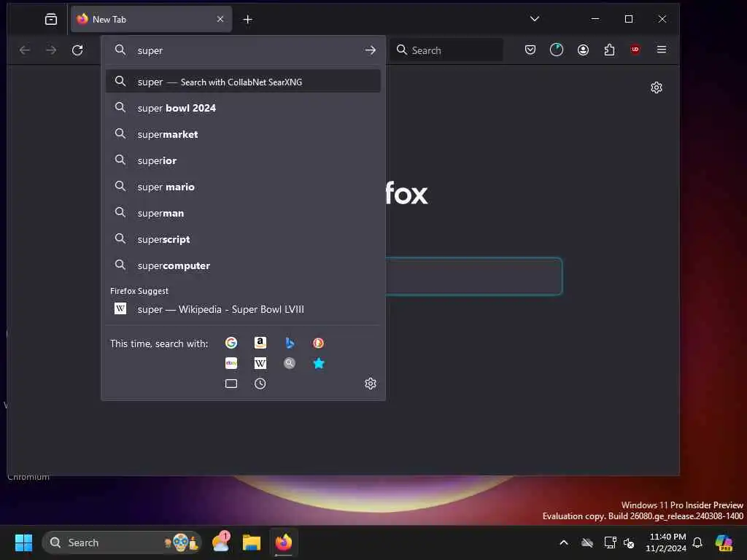Focus the toolbar Search box
The width and height of the screenshot is (747, 560).
point(448,50)
